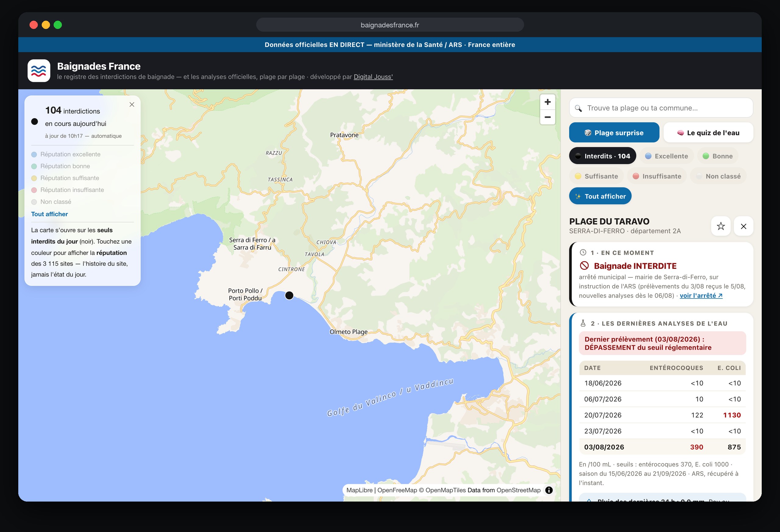Show Réputation insuffisante in the legend
The height and width of the screenshot is (532, 780).
[67, 190]
